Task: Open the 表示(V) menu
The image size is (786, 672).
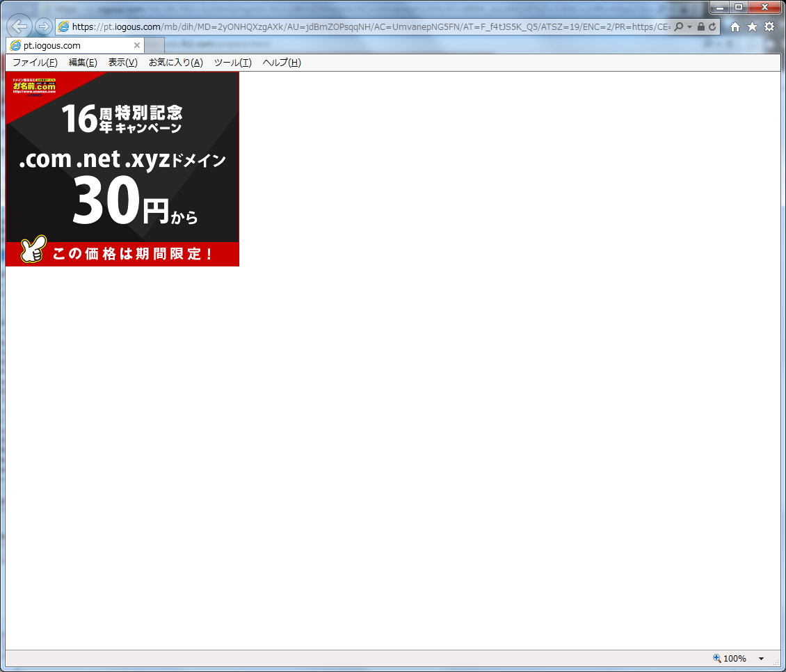Action: [x=123, y=62]
